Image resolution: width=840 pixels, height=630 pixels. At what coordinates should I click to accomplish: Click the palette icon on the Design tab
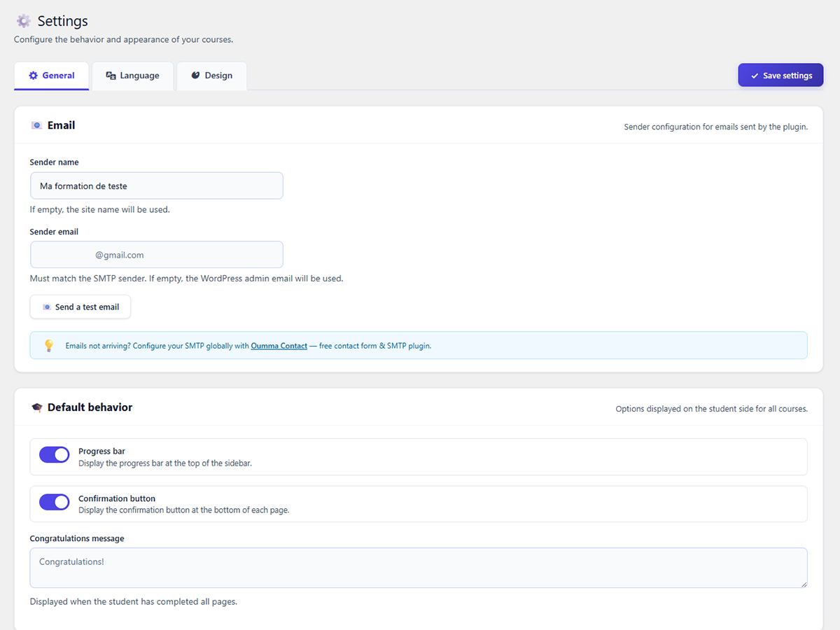click(x=195, y=76)
